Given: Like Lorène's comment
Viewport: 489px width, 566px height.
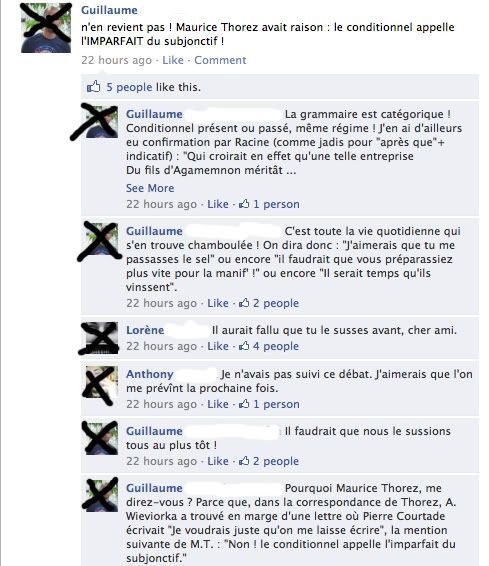Looking at the screenshot, I should tap(218, 346).
